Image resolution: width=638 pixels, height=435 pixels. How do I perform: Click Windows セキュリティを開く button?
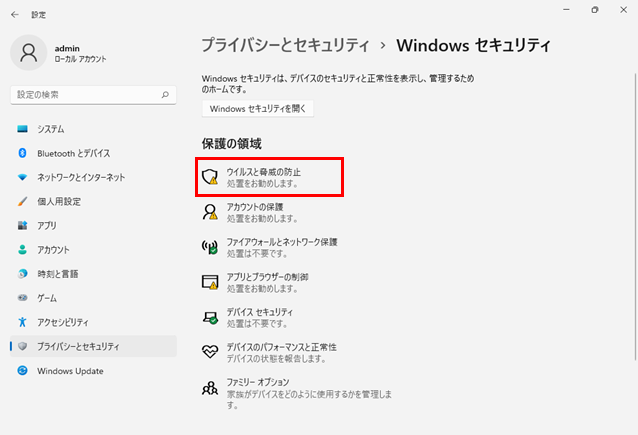point(258,109)
